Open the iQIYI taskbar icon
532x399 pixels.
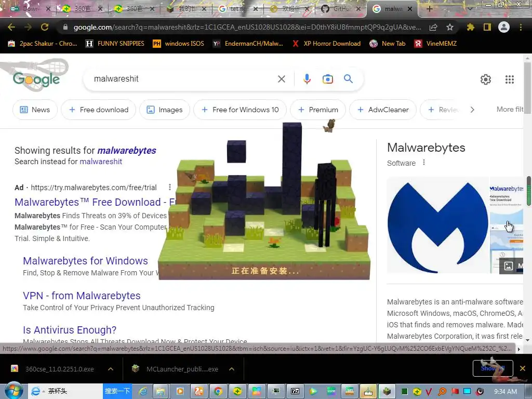click(331, 391)
